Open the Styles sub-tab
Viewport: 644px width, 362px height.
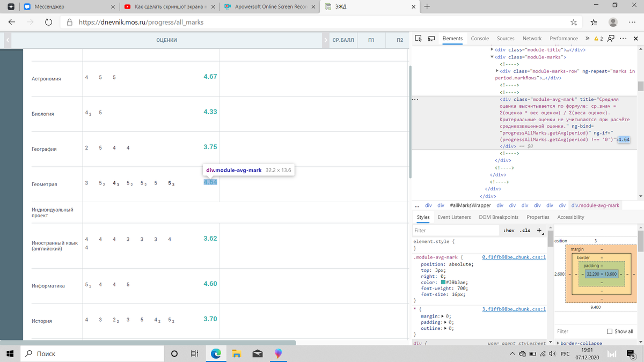coord(423,217)
